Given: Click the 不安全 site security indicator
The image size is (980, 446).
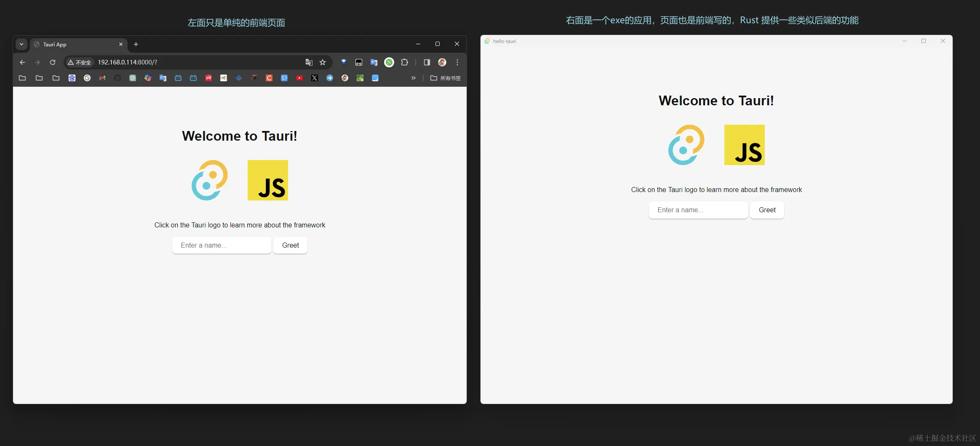Looking at the screenshot, I should coord(80,62).
